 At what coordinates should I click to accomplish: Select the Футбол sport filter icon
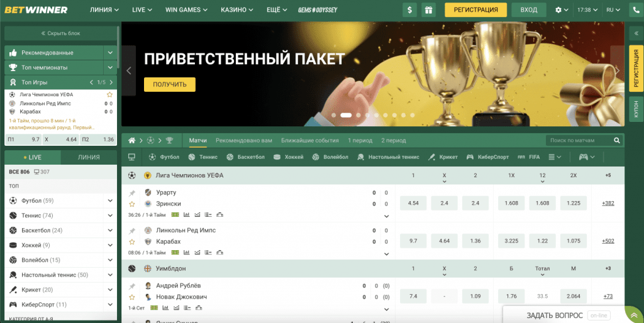tap(152, 157)
